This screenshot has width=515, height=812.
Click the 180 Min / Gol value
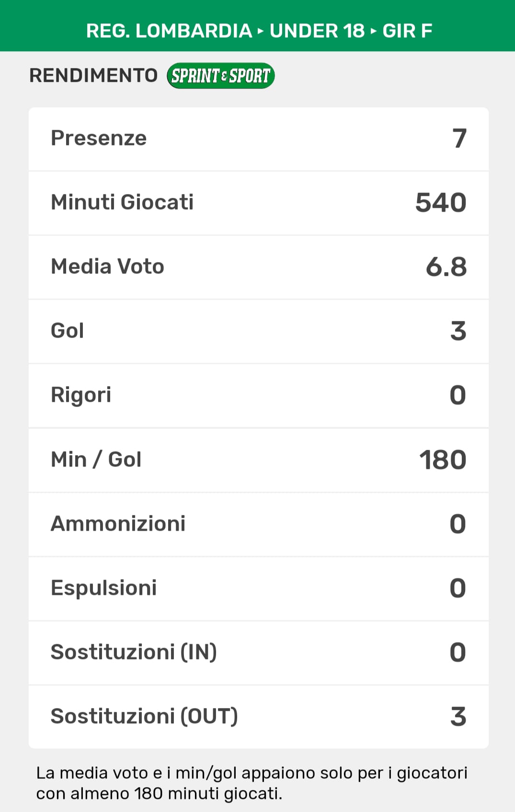443,460
